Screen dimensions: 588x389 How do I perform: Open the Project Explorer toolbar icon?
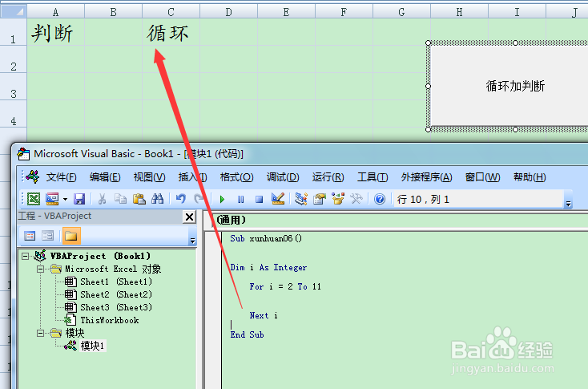click(x=300, y=199)
